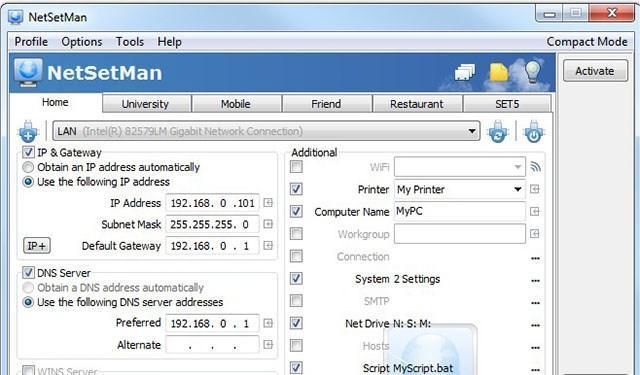Click the Default Gateway input field

click(212, 246)
